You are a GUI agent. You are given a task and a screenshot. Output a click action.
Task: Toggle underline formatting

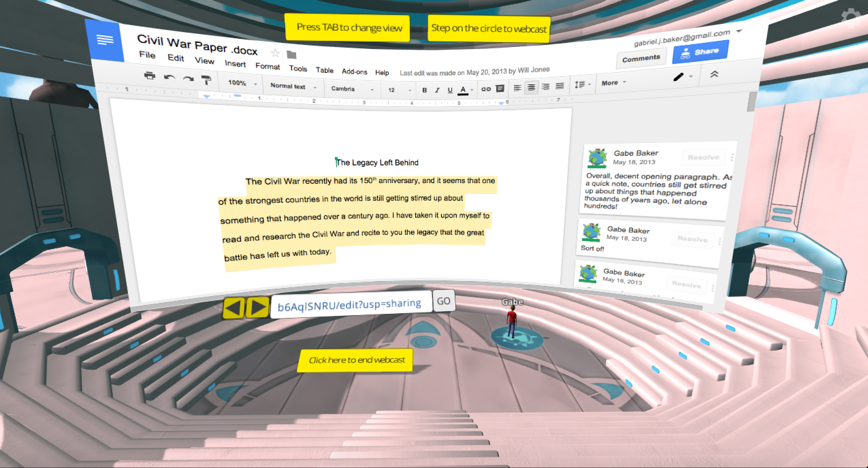[x=450, y=90]
